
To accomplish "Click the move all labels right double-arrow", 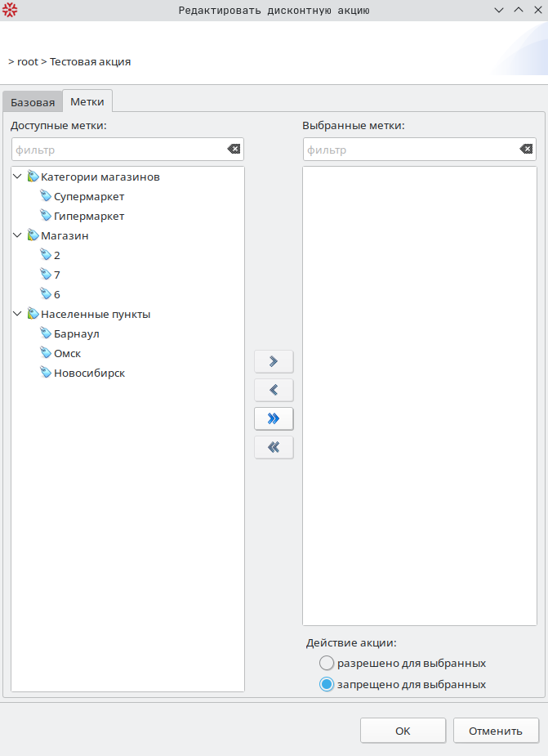I will click(274, 418).
